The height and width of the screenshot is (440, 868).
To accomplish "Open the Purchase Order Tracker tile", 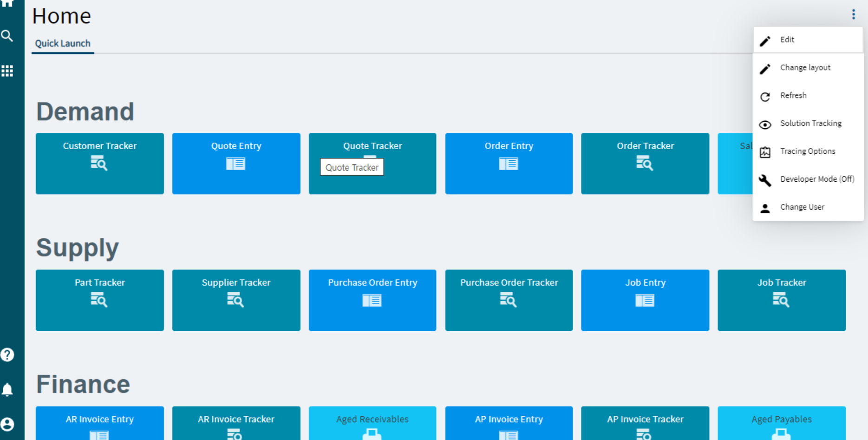I will pos(509,300).
